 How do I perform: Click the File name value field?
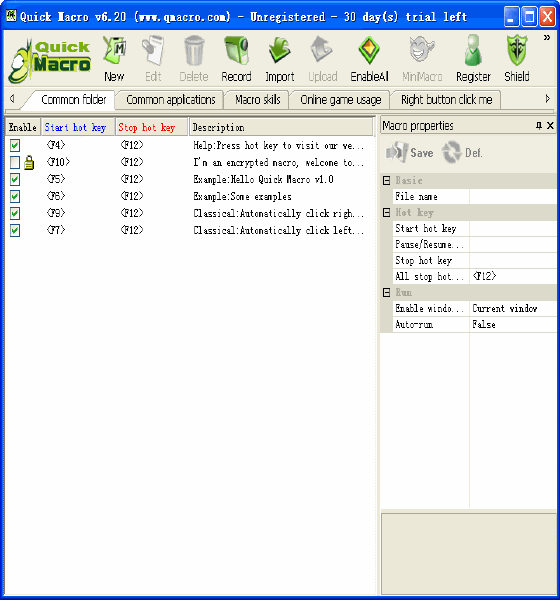pyautogui.click(x=513, y=197)
